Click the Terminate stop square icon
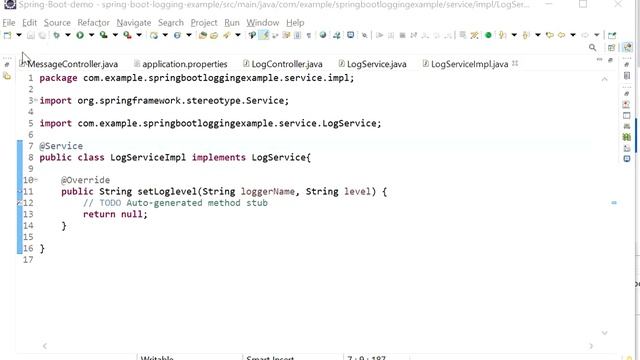The width and height of the screenshot is (640, 360). tap(402, 36)
